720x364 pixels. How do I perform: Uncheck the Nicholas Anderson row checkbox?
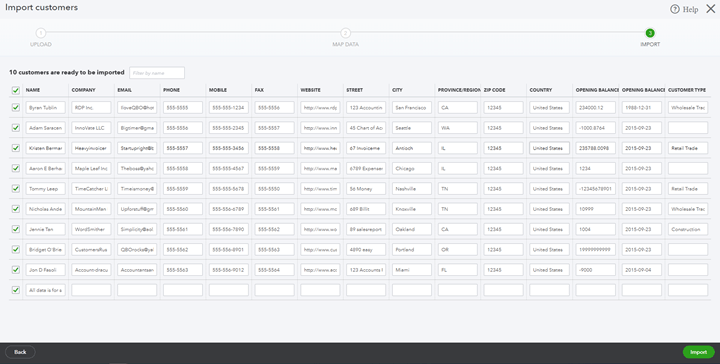coord(16,209)
